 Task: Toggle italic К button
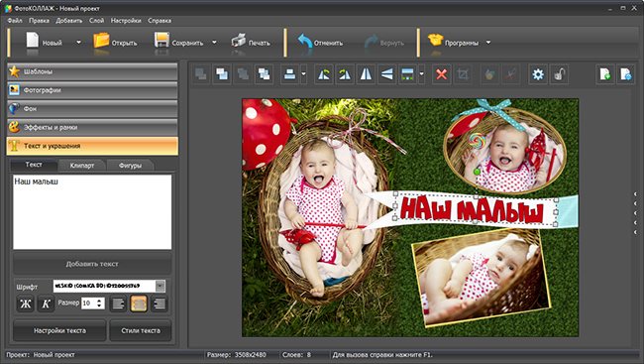46,303
